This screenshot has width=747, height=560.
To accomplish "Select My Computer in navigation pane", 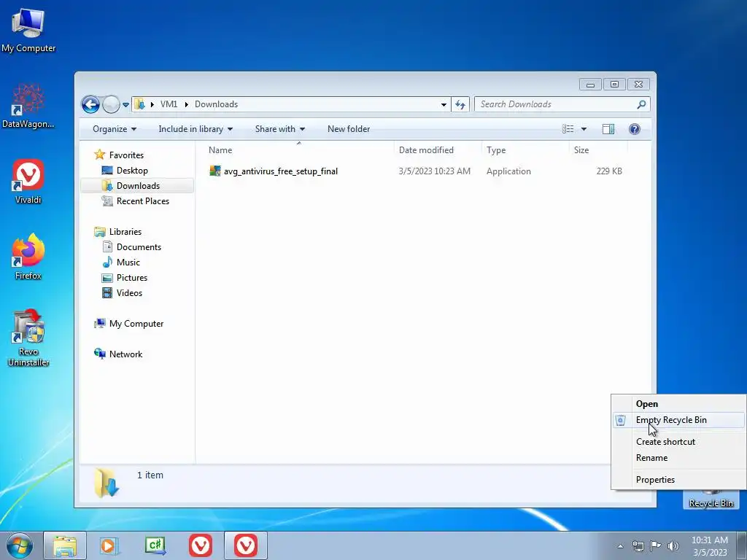I will (136, 324).
